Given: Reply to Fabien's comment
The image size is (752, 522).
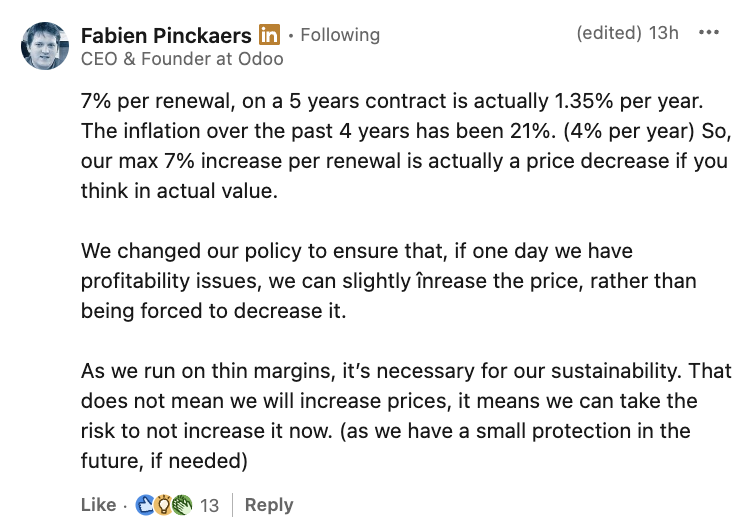Looking at the screenshot, I should tap(269, 505).
